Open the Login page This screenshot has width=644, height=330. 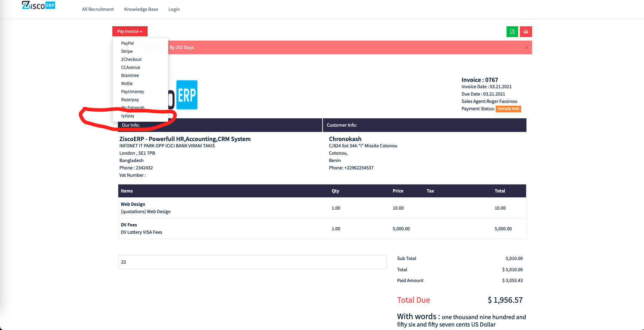[174, 9]
